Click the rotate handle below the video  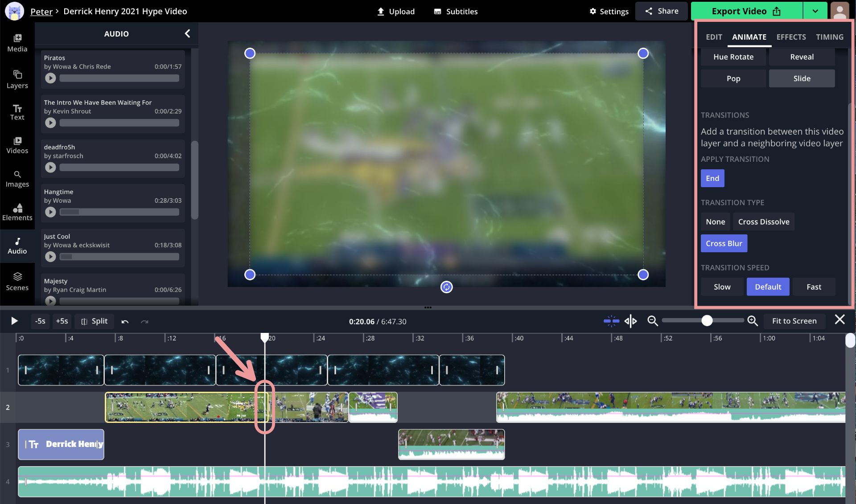(x=446, y=287)
